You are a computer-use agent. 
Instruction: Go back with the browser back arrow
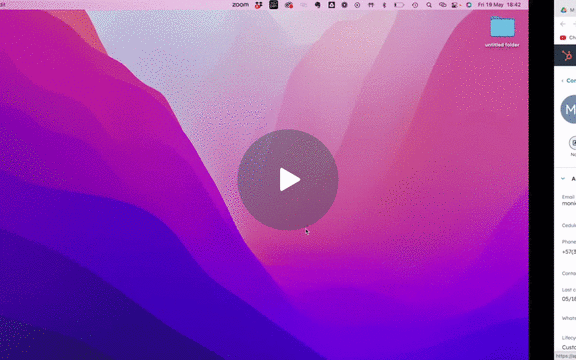tap(563, 24)
